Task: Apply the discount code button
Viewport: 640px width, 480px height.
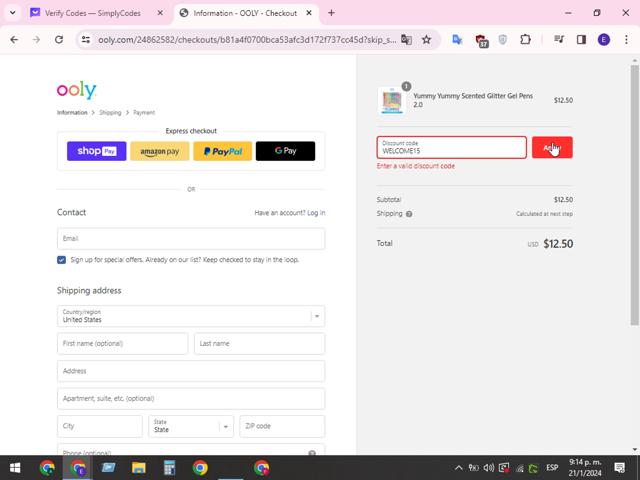Action: pos(552,147)
